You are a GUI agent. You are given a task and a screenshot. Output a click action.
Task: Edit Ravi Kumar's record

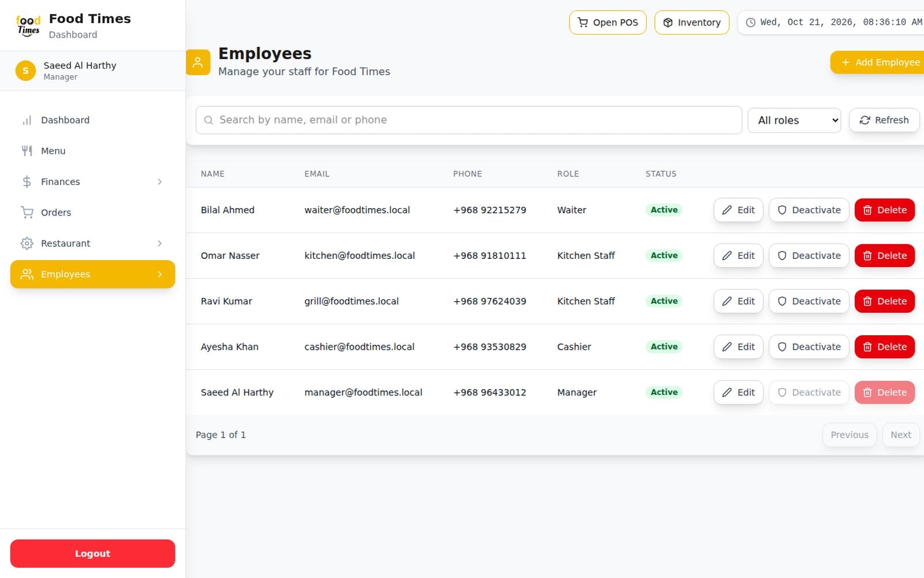[738, 301]
